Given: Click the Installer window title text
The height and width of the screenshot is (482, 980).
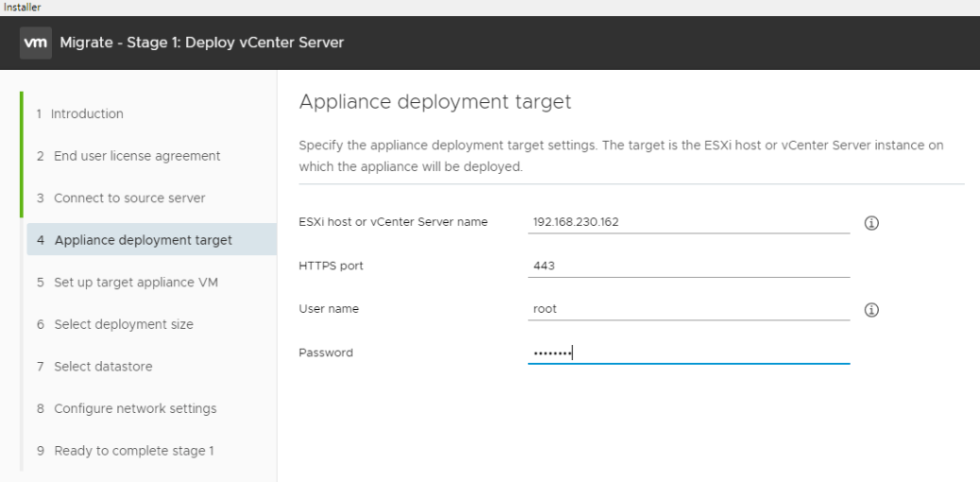Looking at the screenshot, I should pos(14,7).
